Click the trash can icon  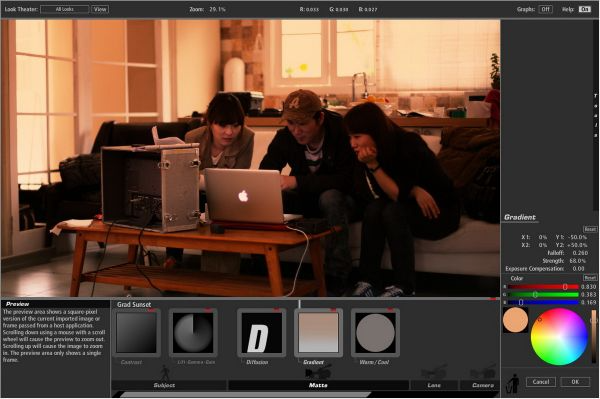pos(513,383)
